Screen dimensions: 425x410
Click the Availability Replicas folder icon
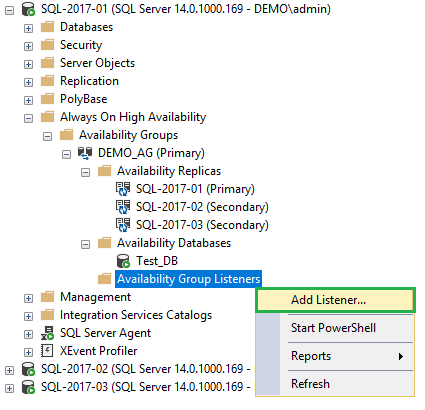coord(104,171)
